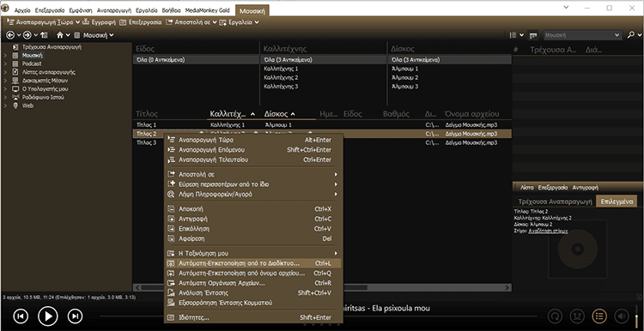
Task: Select Ραδιόφωνο Ιστού tree node
Action: (43, 97)
